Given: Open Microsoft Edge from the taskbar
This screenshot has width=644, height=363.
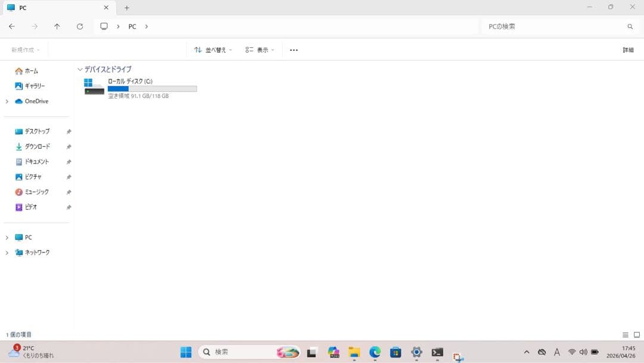Looking at the screenshot, I should (x=374, y=352).
